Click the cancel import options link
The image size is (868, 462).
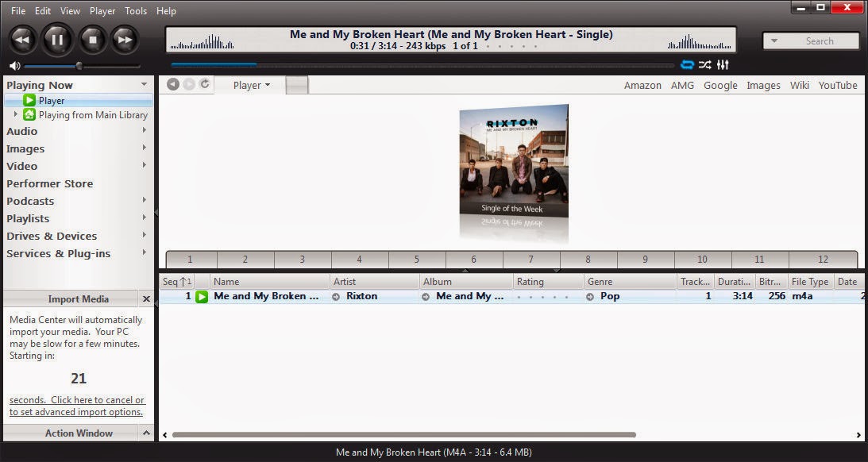click(77, 406)
